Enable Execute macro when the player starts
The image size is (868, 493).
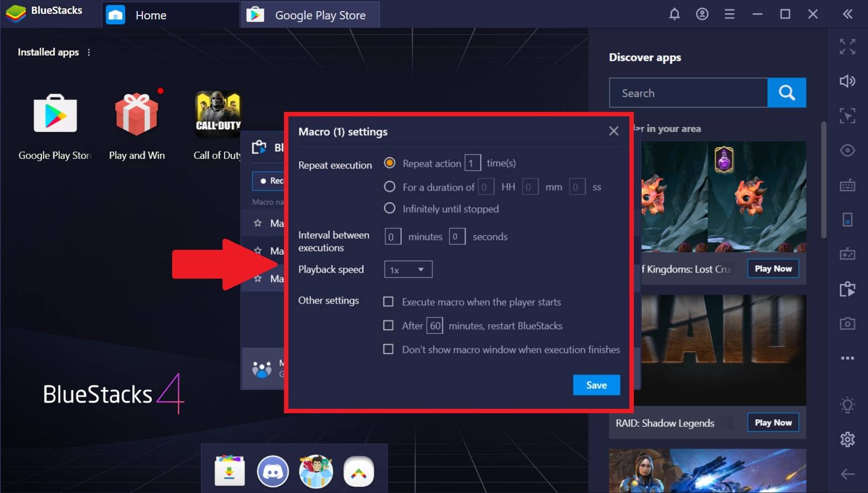click(x=389, y=301)
